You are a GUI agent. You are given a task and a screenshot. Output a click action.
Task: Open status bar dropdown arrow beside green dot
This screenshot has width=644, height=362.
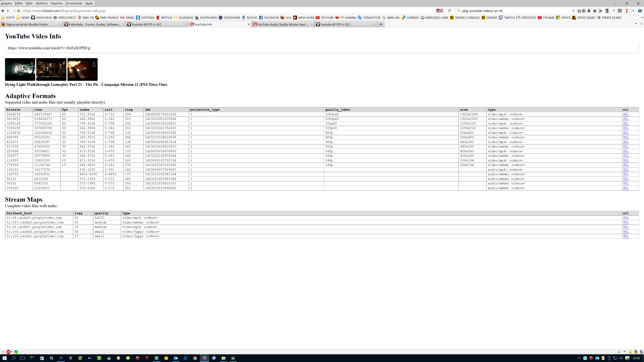pos(625,352)
